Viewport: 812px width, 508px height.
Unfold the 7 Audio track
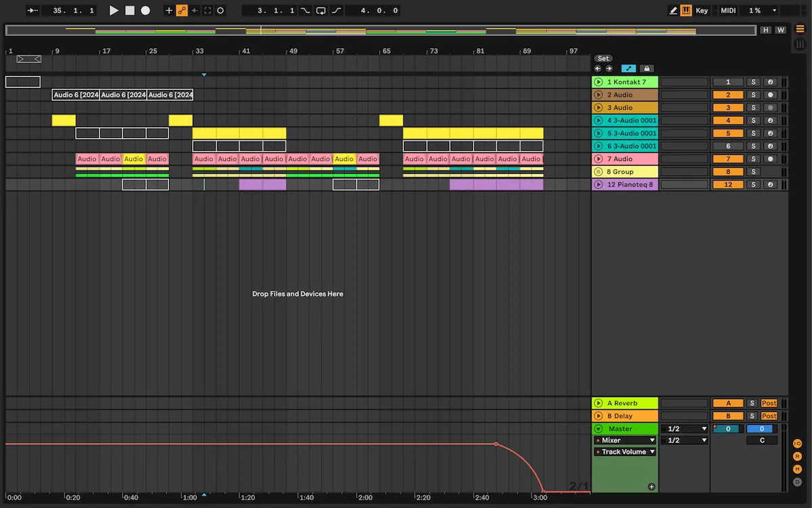pyautogui.click(x=598, y=159)
